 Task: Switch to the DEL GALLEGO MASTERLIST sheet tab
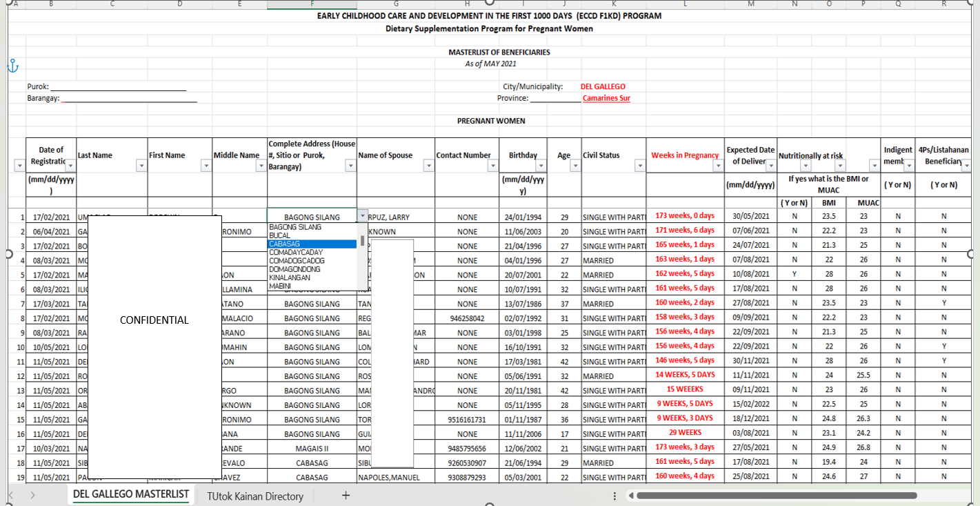tap(131, 494)
